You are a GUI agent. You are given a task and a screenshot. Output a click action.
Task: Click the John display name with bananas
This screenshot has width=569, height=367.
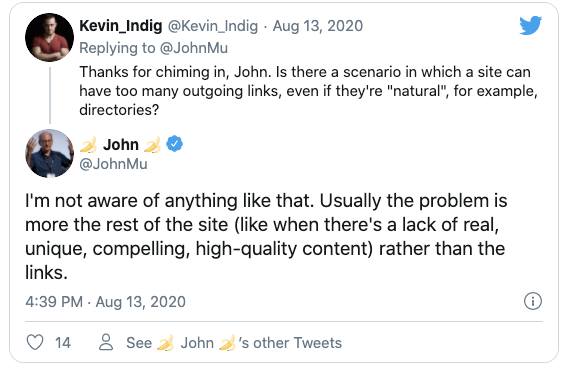pyautogui.click(x=120, y=144)
